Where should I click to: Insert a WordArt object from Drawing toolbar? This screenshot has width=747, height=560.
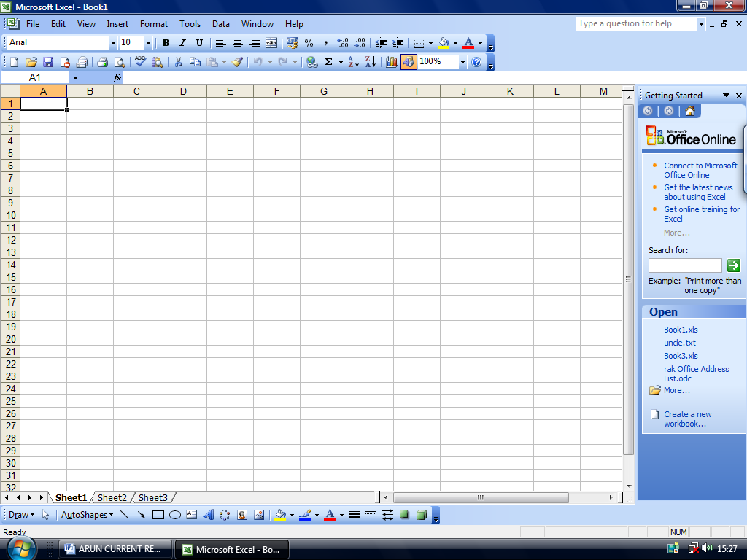[x=208, y=515]
